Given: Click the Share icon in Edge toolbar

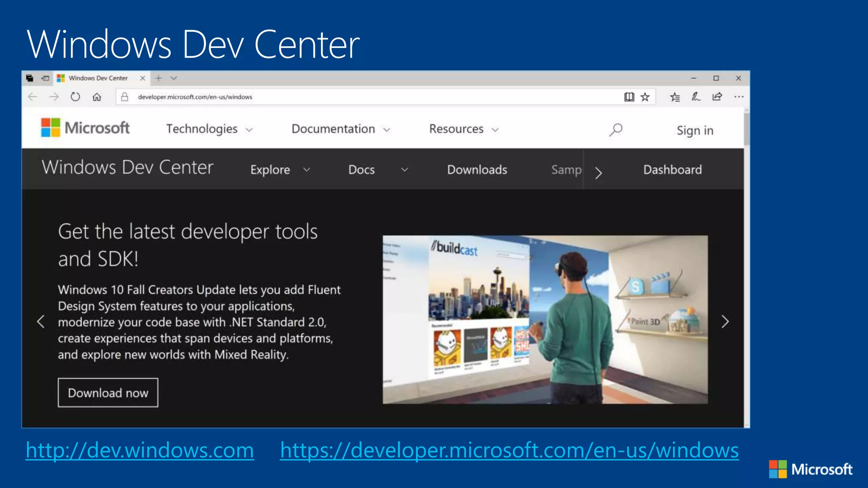Looking at the screenshot, I should (717, 97).
